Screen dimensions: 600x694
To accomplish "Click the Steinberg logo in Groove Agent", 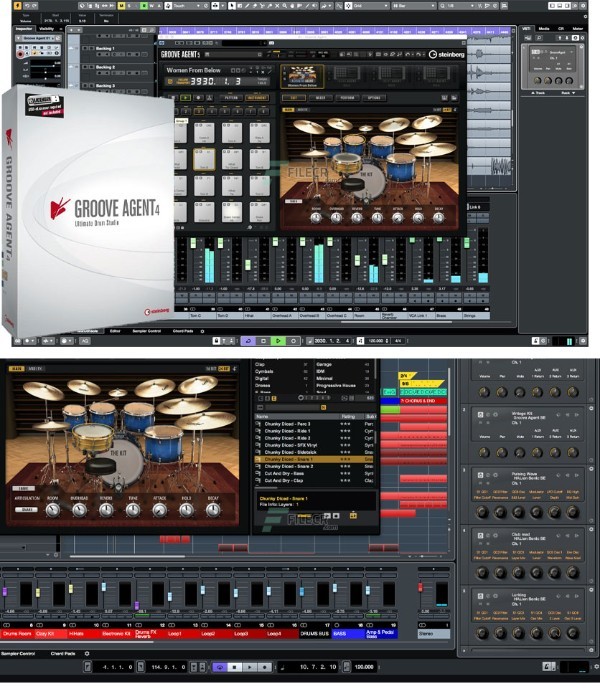I will (447, 54).
